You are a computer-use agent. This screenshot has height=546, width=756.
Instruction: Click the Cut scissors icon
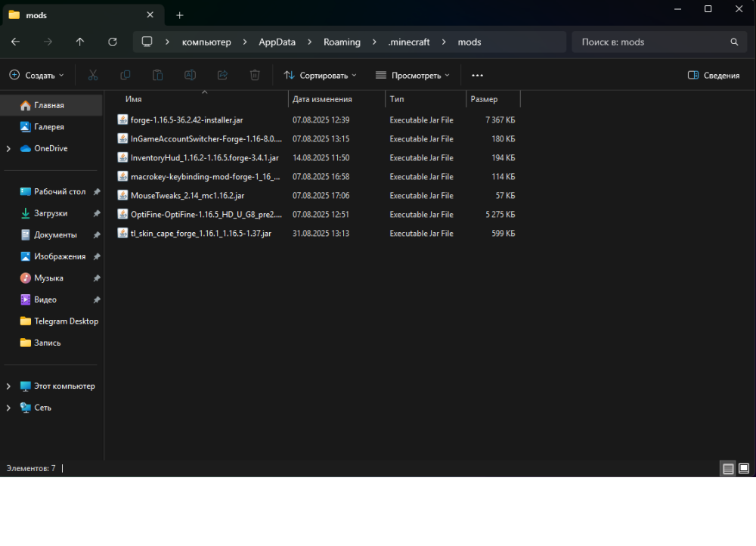(92, 75)
